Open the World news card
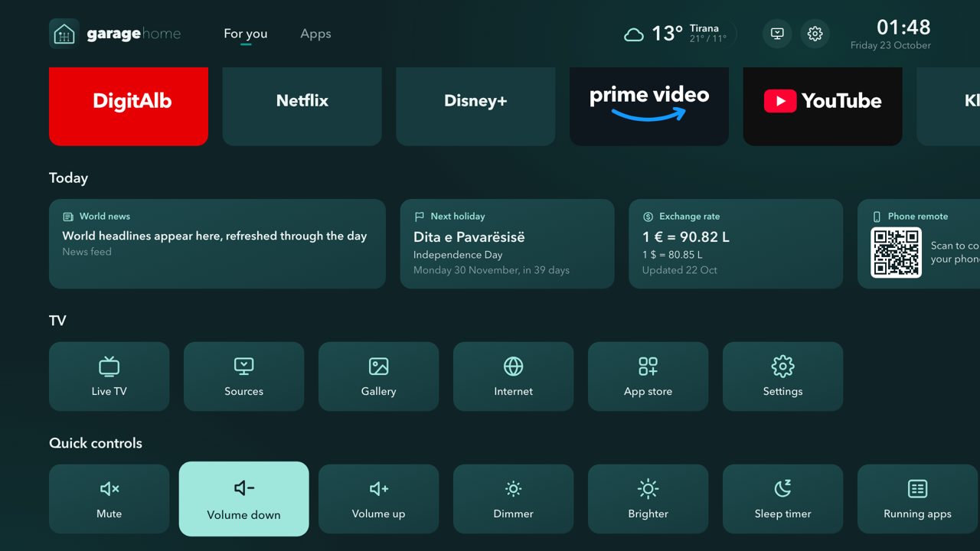The height and width of the screenshot is (551, 980). pos(217,244)
